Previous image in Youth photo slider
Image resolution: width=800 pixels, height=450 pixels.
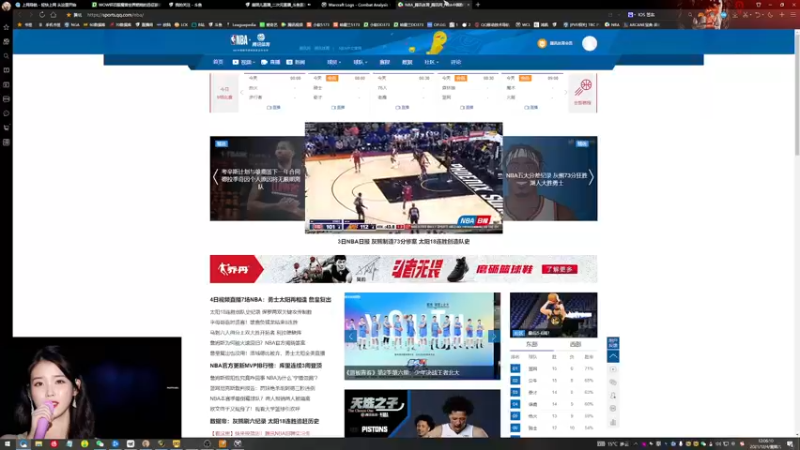351,336
